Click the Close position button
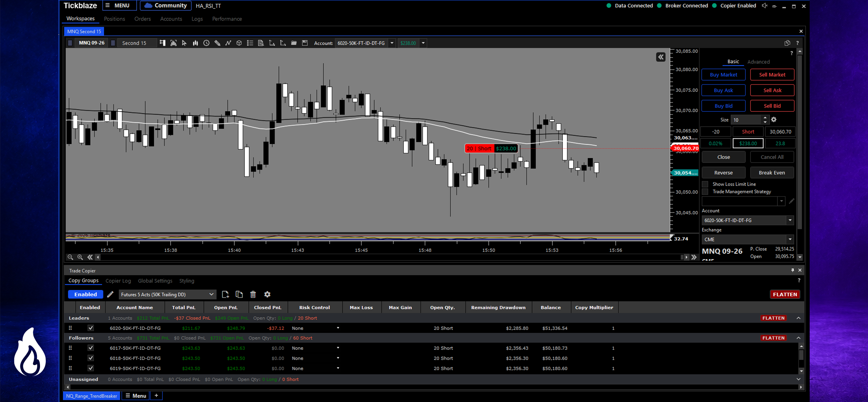The width and height of the screenshot is (868, 402). click(724, 157)
